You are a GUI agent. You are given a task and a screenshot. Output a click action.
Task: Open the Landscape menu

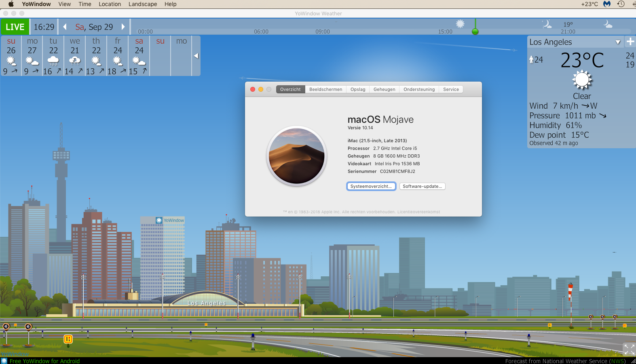[142, 4]
